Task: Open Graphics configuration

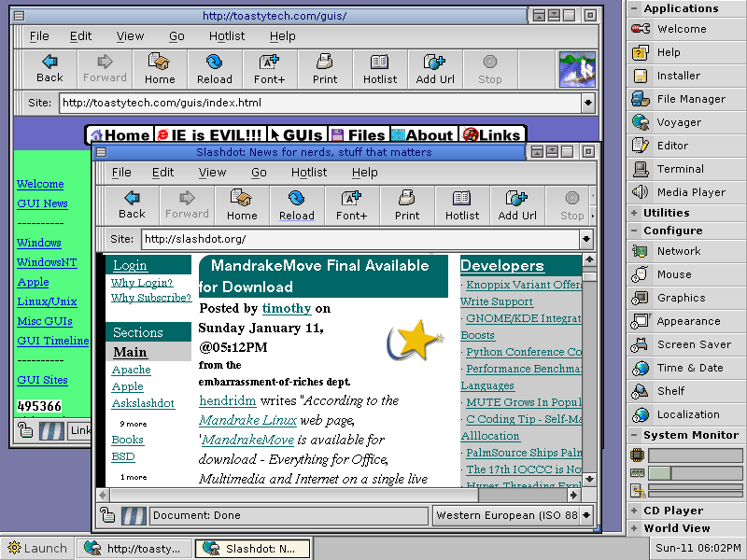Action: coord(686,298)
